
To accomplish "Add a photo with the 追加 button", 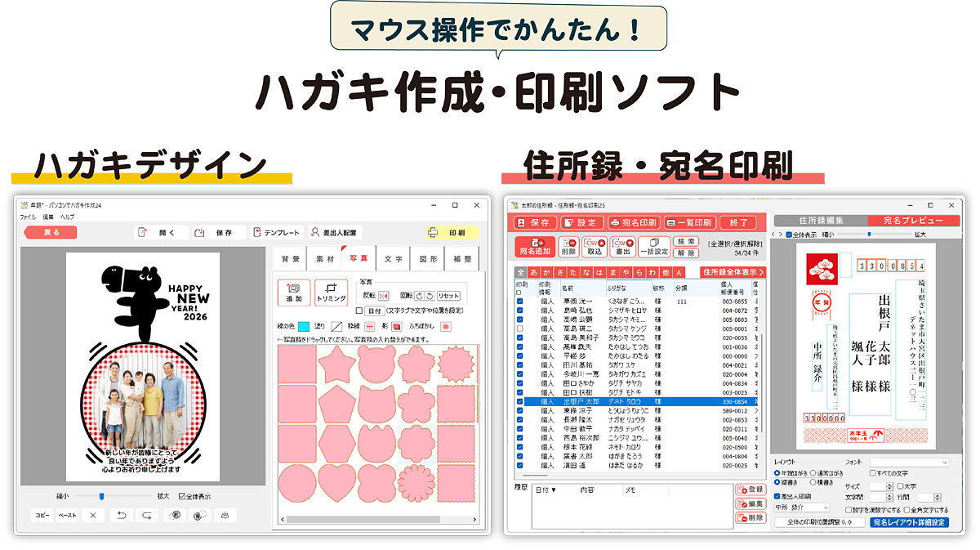I will click(x=293, y=293).
